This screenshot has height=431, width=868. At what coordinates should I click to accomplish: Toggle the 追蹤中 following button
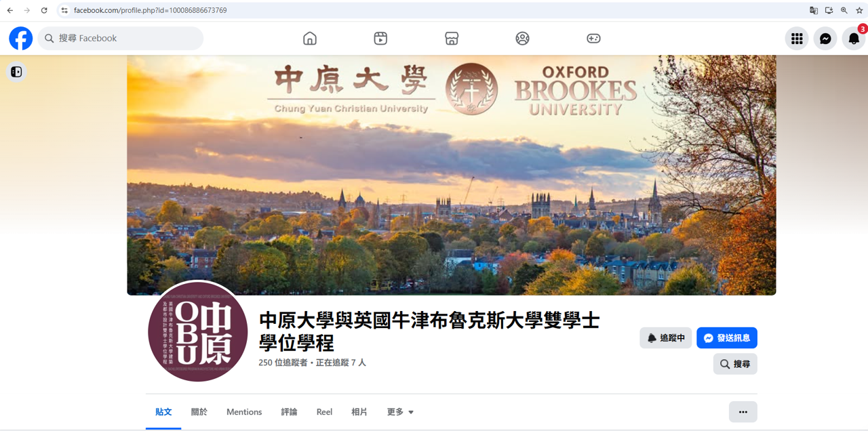click(x=666, y=338)
